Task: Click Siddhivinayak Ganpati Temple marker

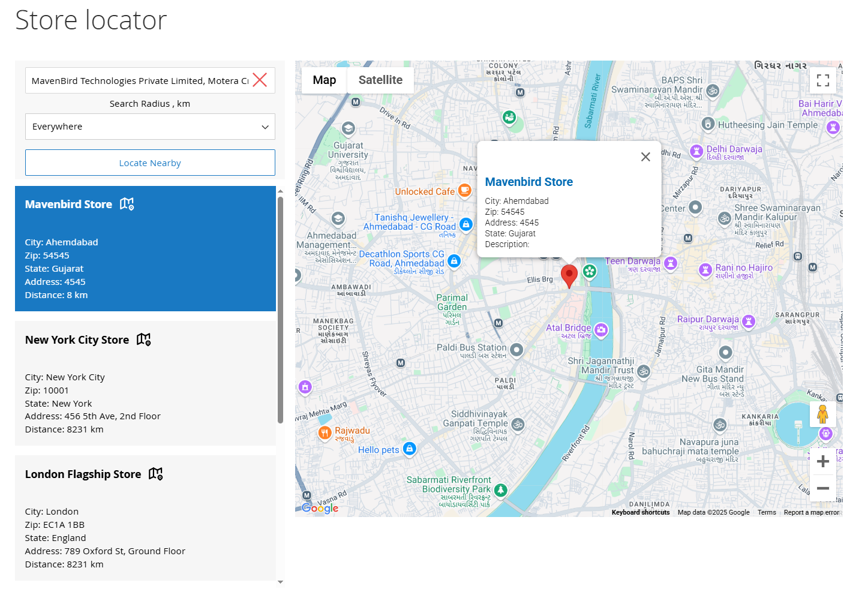Action: coord(518,425)
